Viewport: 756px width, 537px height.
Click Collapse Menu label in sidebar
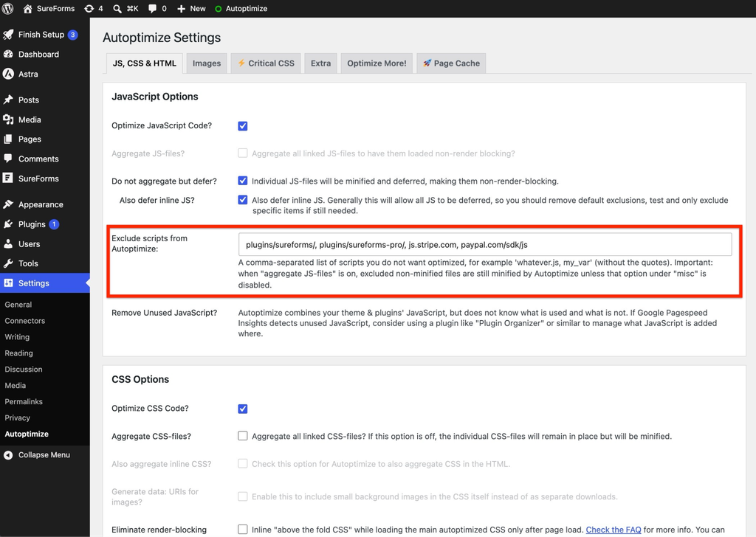point(44,454)
